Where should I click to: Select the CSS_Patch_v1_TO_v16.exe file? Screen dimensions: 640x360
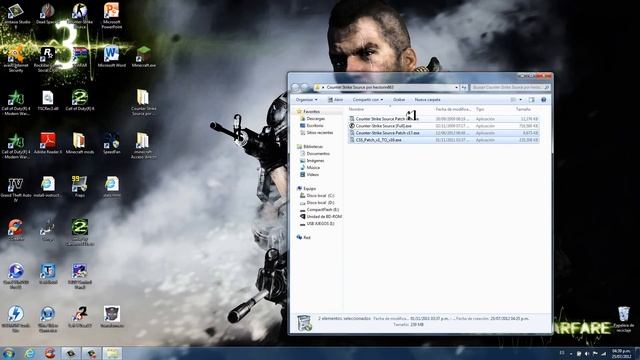(444, 140)
